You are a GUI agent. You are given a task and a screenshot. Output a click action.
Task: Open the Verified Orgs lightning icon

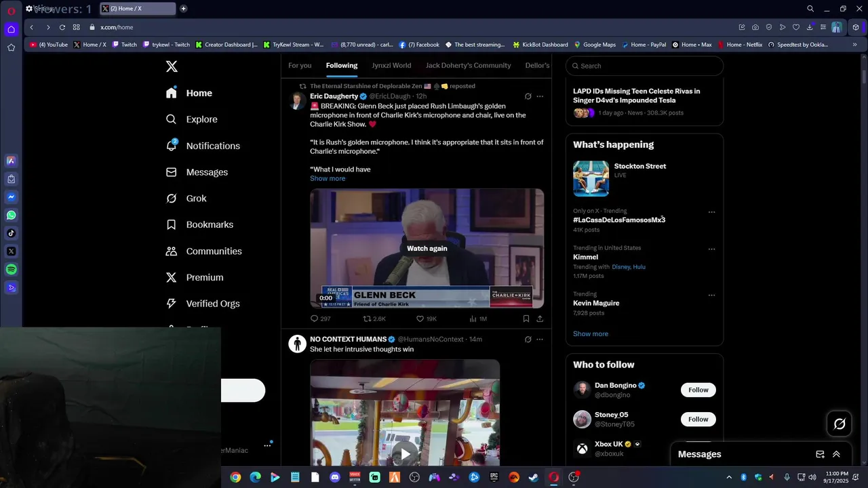click(172, 304)
